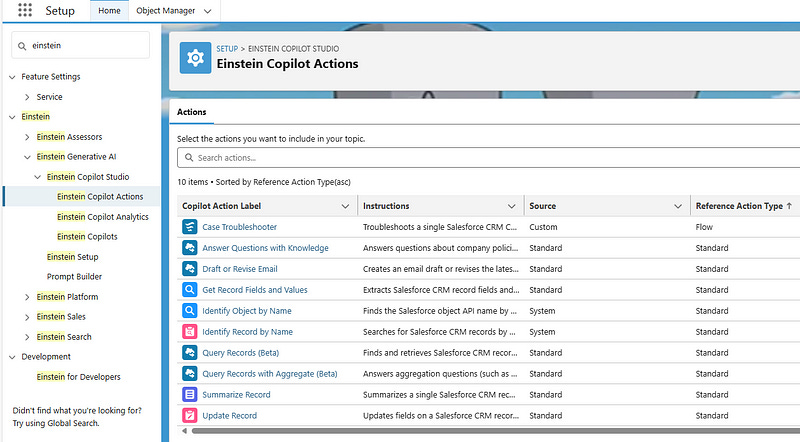This screenshot has height=442, width=800.
Task: Open Einstein for Developers in sidebar
Action: (79, 377)
